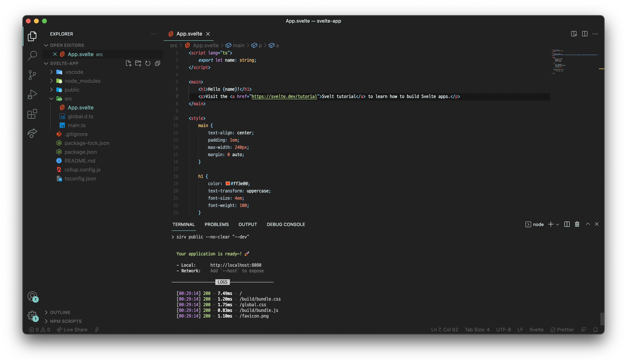Open main.ts in the file tree
Image resolution: width=627 pixels, height=364 pixels.
(77, 125)
